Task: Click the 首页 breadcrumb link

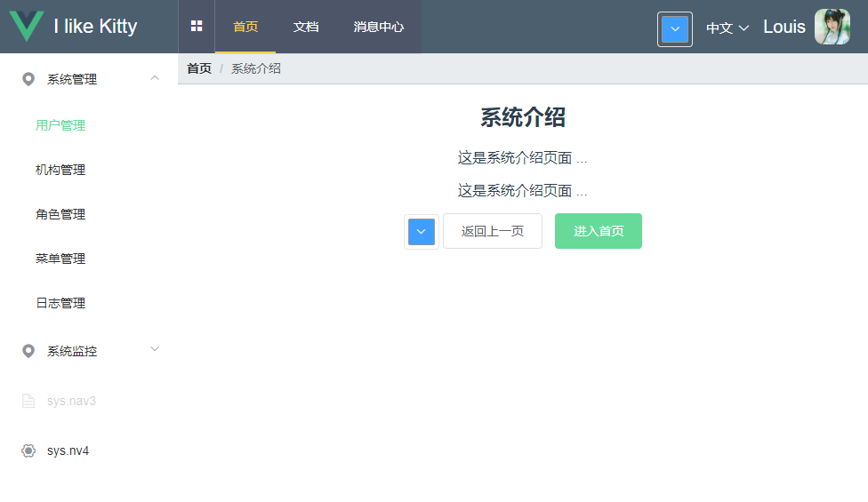Action: pos(199,68)
